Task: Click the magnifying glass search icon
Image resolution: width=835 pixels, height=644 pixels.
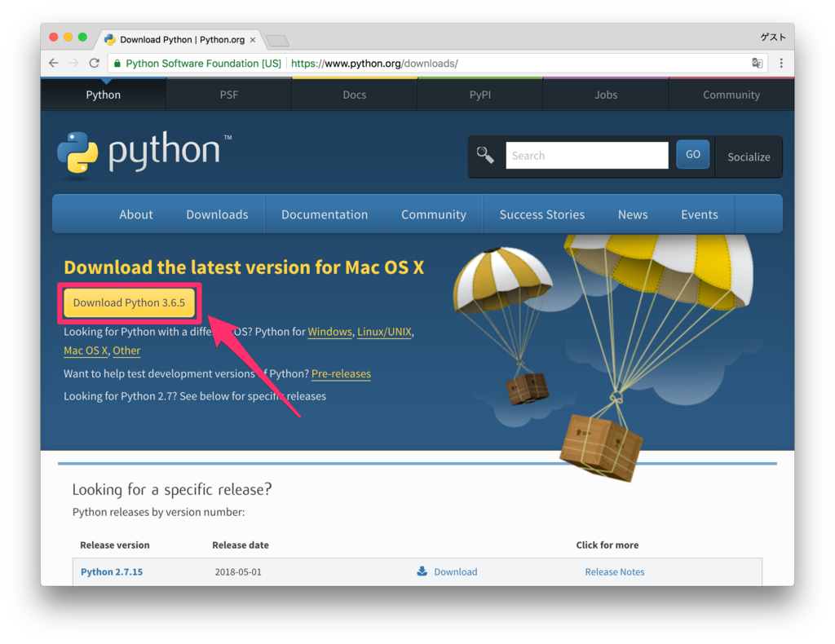Action: (x=485, y=156)
